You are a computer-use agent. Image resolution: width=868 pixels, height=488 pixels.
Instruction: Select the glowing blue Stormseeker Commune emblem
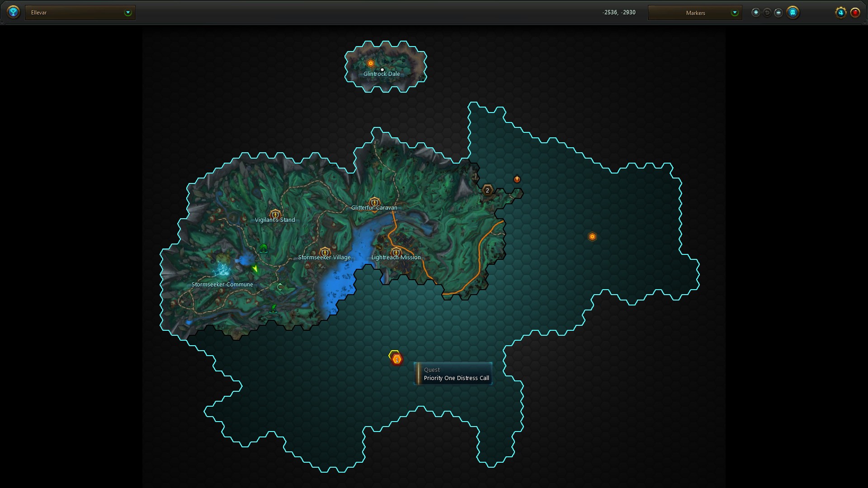coord(222,269)
